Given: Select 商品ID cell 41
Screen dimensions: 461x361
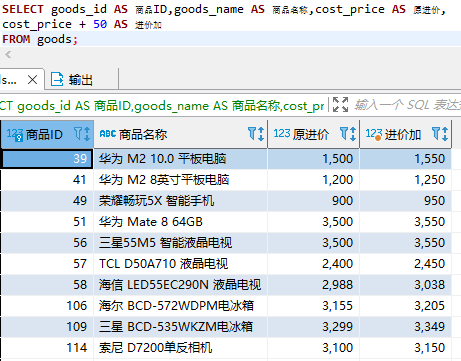Looking at the screenshot, I should pyautogui.click(x=47, y=180).
